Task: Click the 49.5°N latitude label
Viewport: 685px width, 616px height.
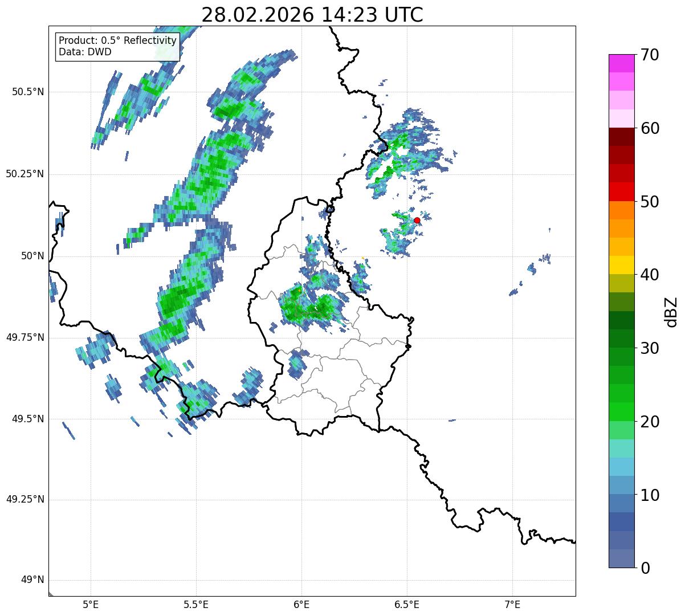Action: [x=28, y=419]
